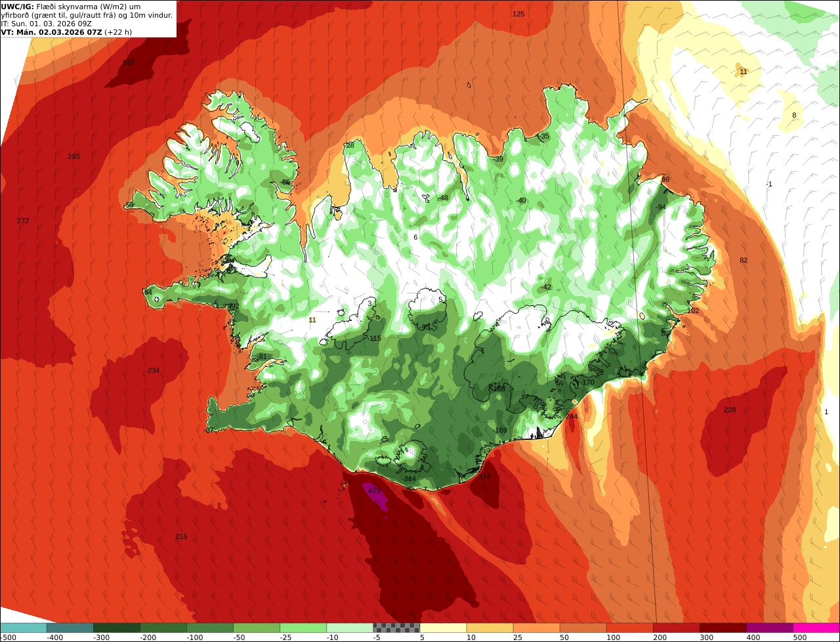Click the legend swatch between 25 and 50
The width and height of the screenshot is (840, 642).
(536, 628)
